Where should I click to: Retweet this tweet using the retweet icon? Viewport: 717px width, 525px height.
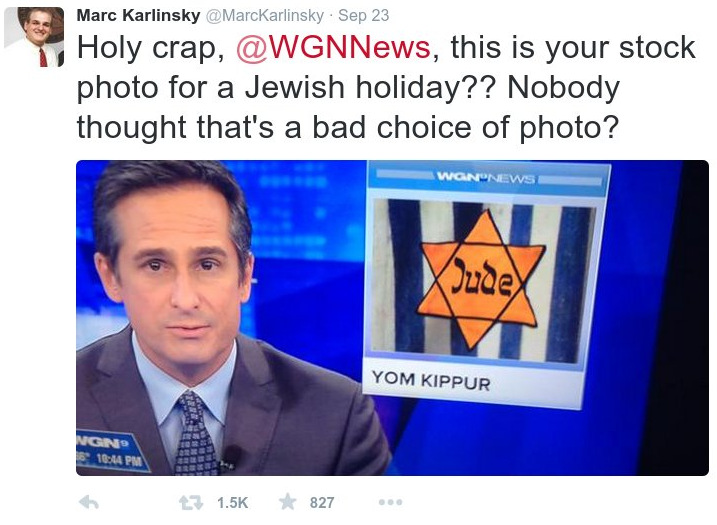(x=191, y=503)
